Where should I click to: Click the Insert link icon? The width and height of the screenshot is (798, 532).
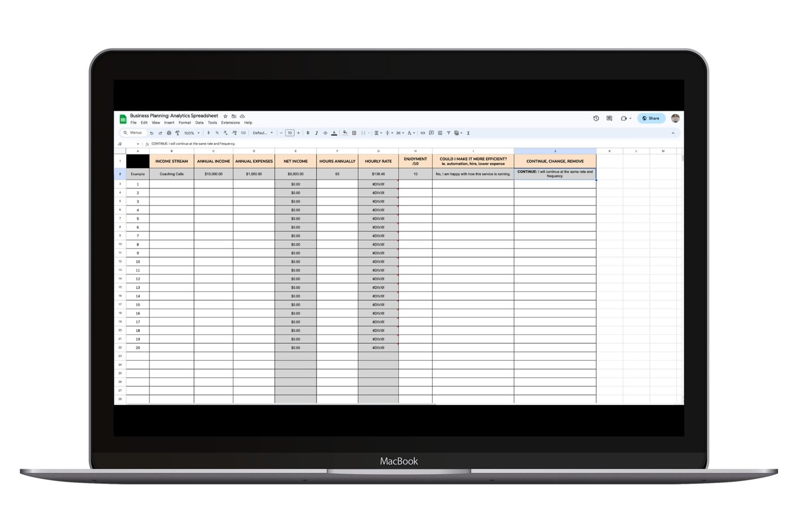[423, 133]
